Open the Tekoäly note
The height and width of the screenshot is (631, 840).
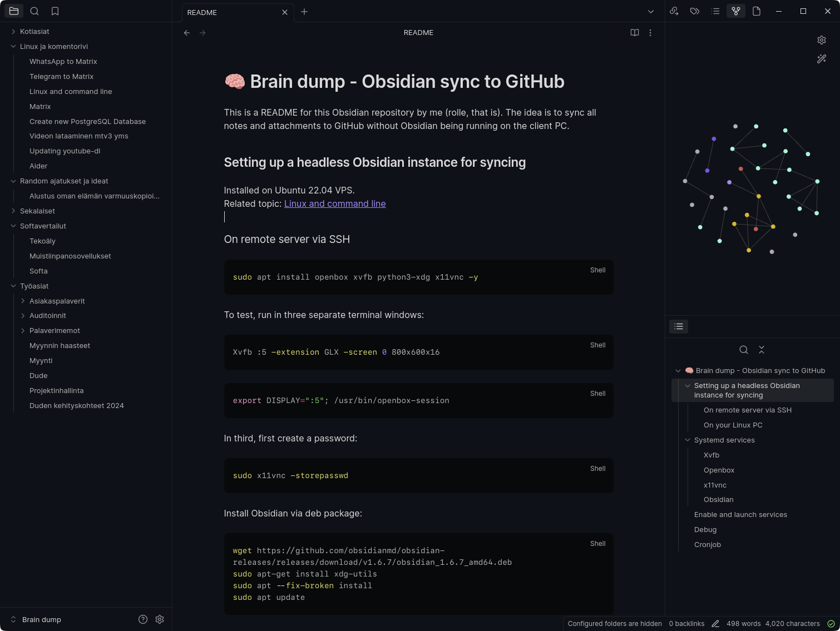tap(42, 241)
